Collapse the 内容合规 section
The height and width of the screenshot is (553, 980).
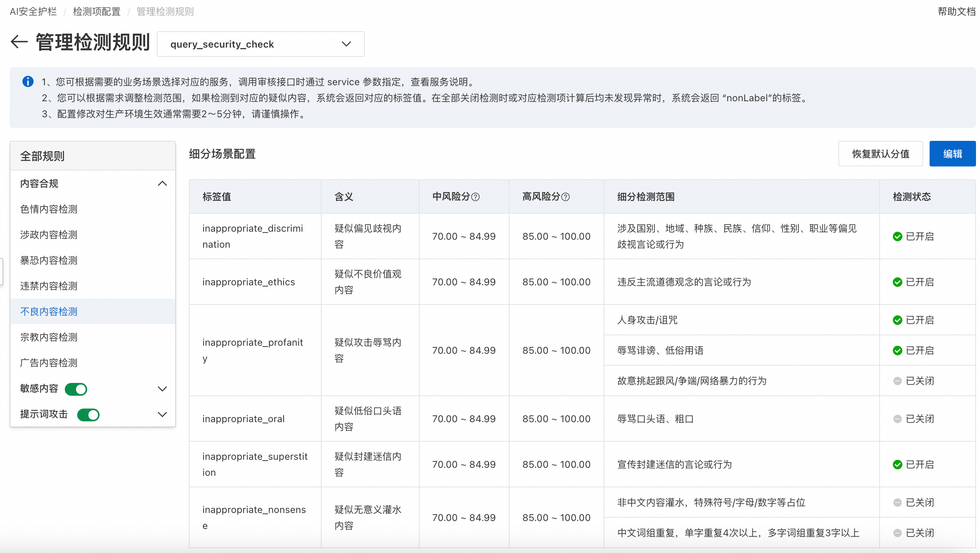click(x=162, y=184)
